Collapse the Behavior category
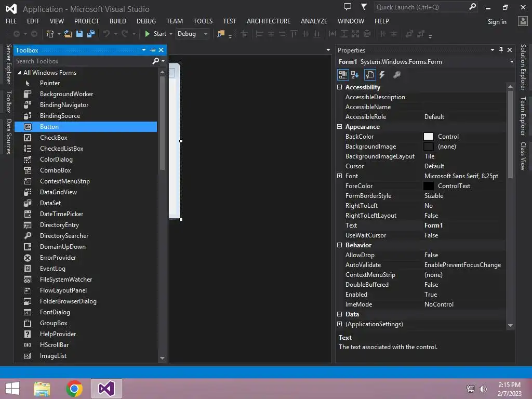Viewport: 532px width, 399px height. point(339,245)
